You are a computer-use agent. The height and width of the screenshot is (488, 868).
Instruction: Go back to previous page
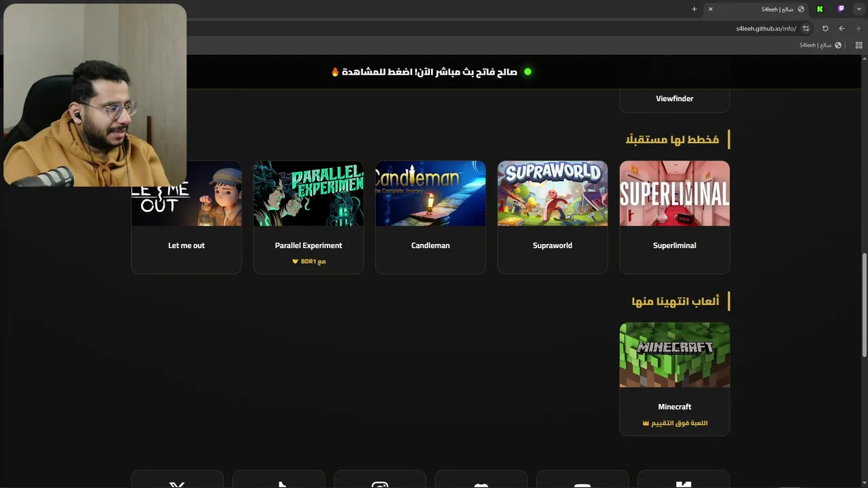[842, 28]
